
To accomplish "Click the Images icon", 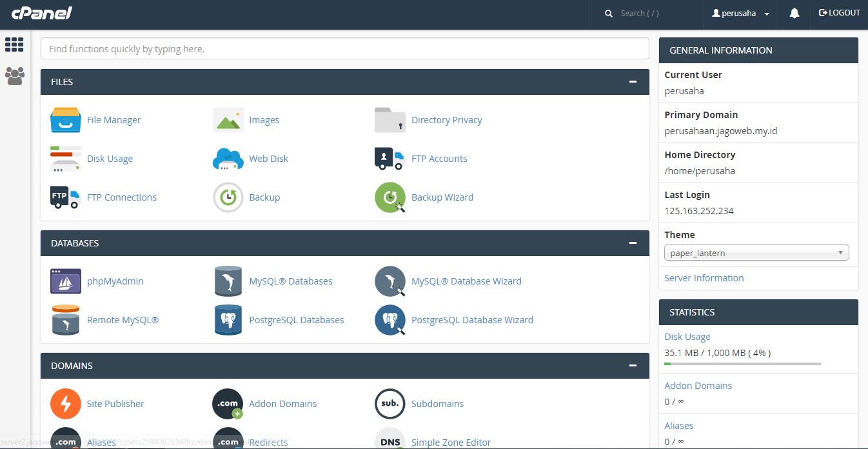I will point(228,120).
